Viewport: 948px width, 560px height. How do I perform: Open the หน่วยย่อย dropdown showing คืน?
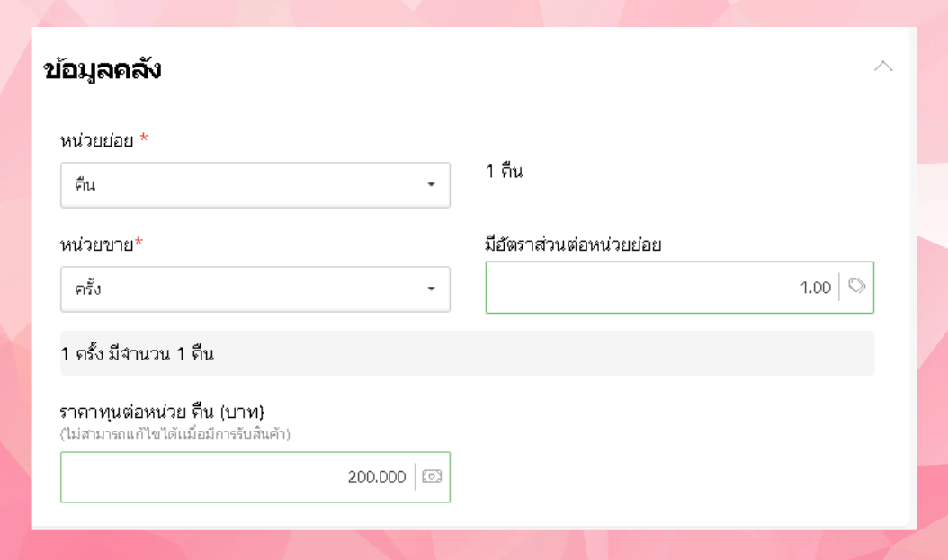pyautogui.click(x=243, y=185)
